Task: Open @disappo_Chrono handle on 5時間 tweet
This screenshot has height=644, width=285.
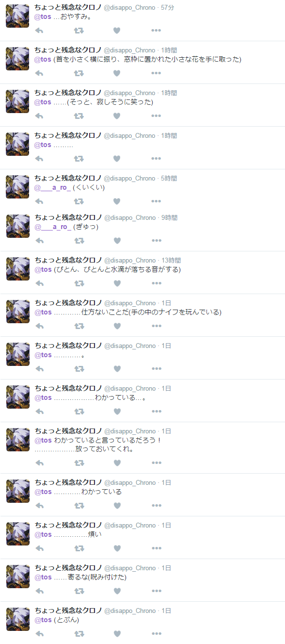Action: (x=130, y=179)
